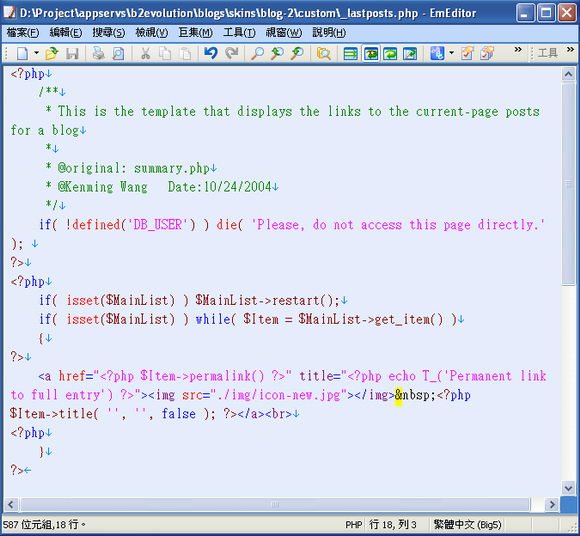The width and height of the screenshot is (580, 536).
Task: Click the word die in the code
Action: [226, 225]
